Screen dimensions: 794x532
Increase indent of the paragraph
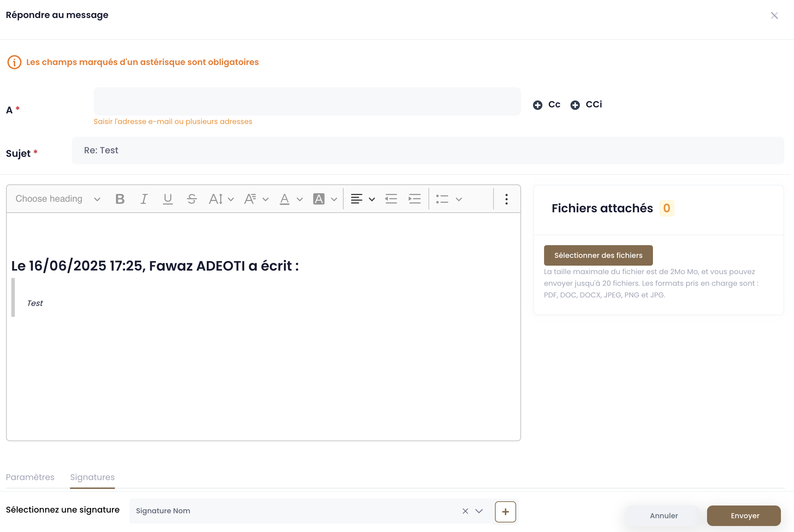coord(414,199)
